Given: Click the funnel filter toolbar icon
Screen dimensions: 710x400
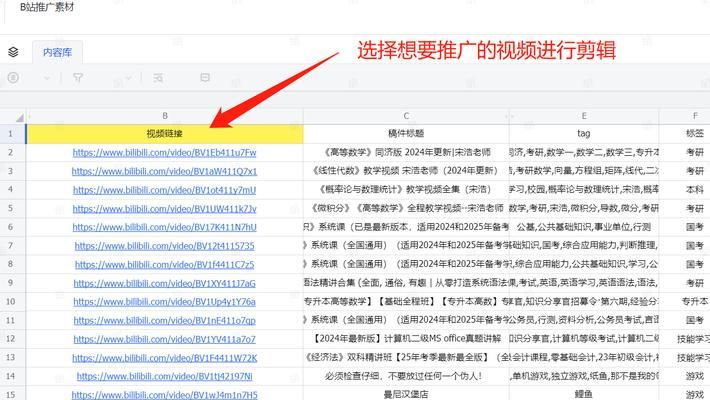Looking at the screenshot, I should (78, 78).
